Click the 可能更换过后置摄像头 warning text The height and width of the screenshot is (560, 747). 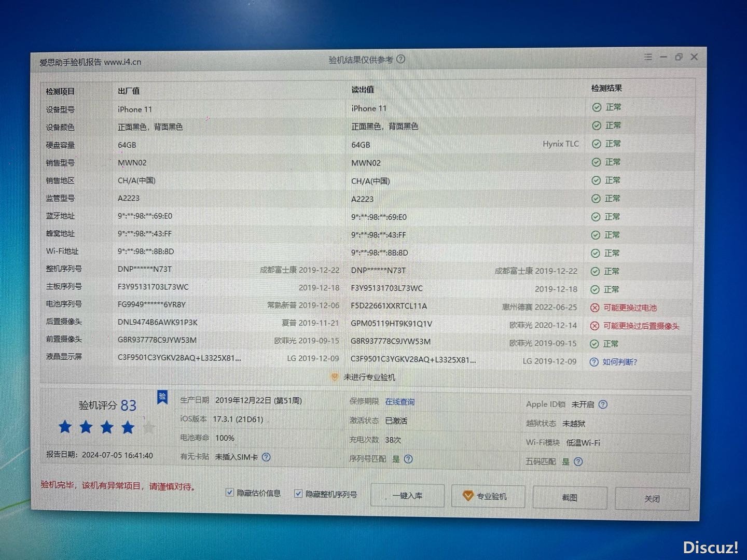click(641, 326)
